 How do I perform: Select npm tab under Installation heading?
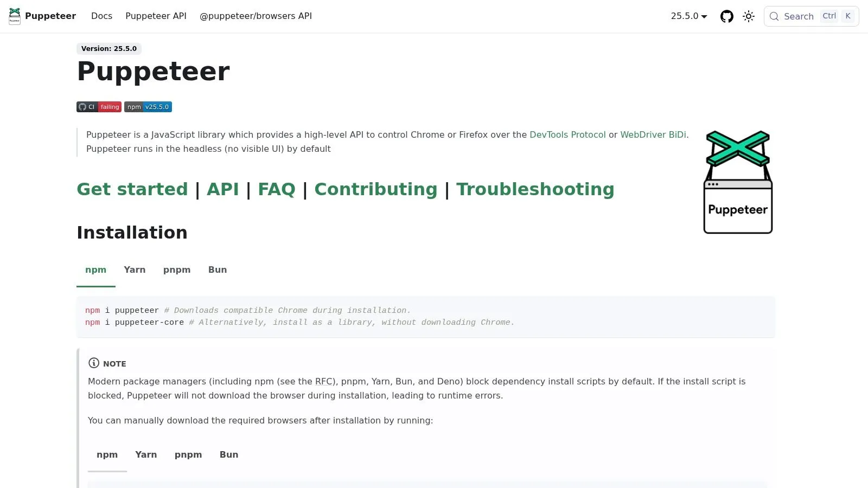point(96,270)
